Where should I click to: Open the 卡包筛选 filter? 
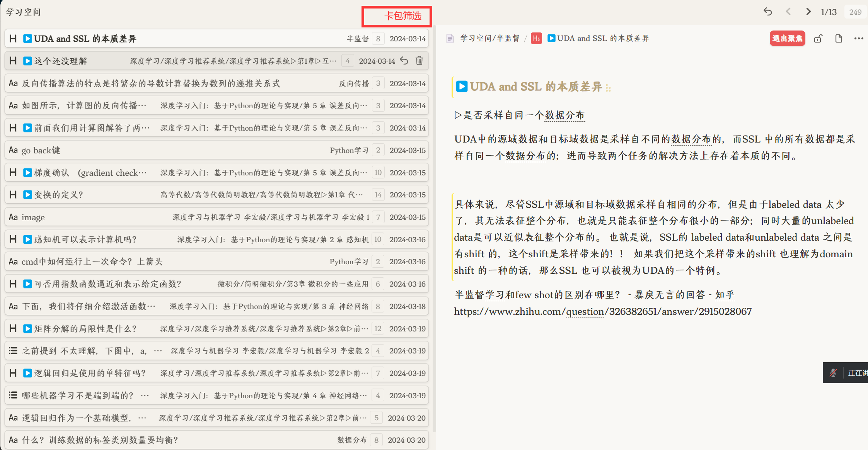point(402,16)
